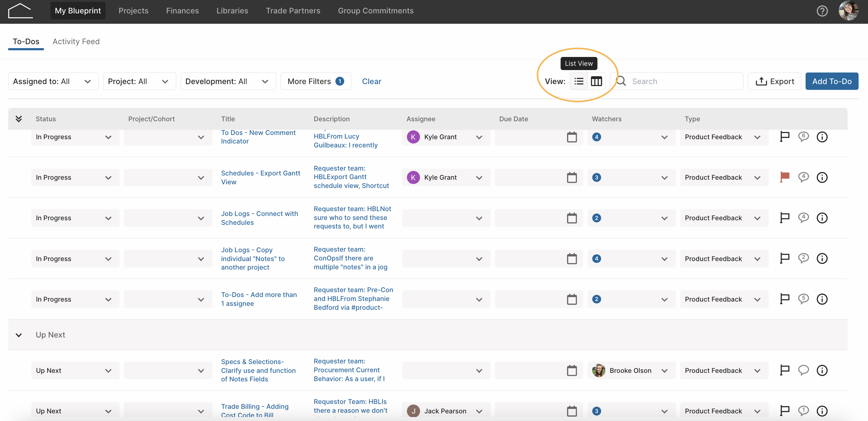This screenshot has width=868, height=421.
Task: Click the Blueprint house logo
Action: [x=20, y=11]
